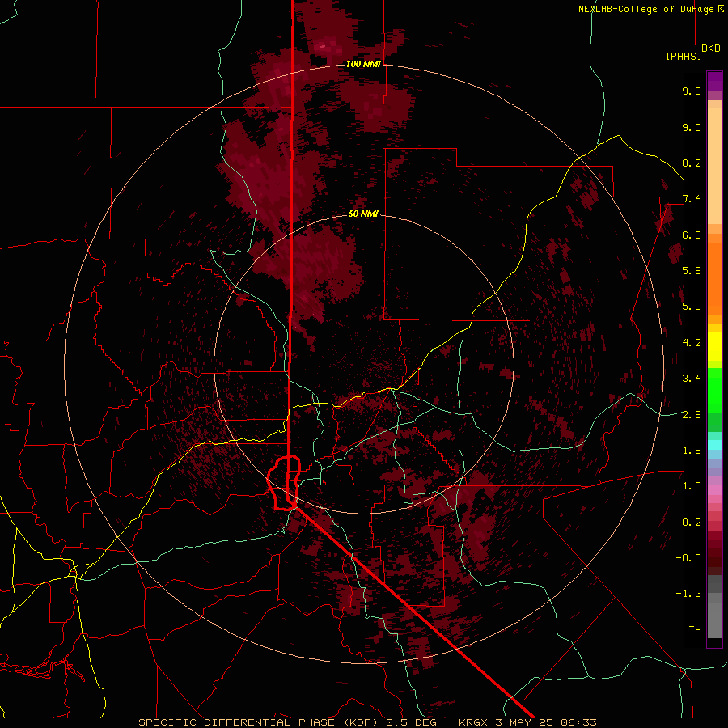Click the 1.0 value on the scale
This screenshot has height=728, width=728.
(692, 485)
